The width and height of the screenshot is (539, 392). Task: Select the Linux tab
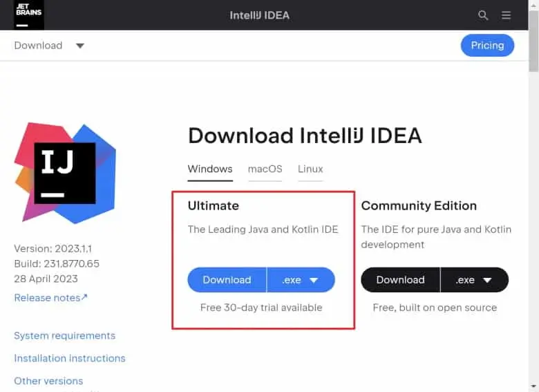[x=310, y=169]
